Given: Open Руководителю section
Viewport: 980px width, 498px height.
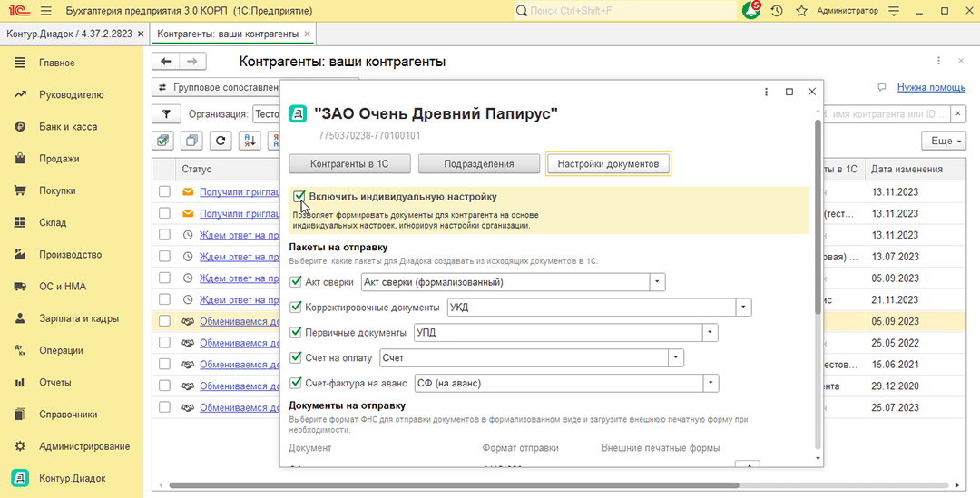Looking at the screenshot, I should click(72, 95).
